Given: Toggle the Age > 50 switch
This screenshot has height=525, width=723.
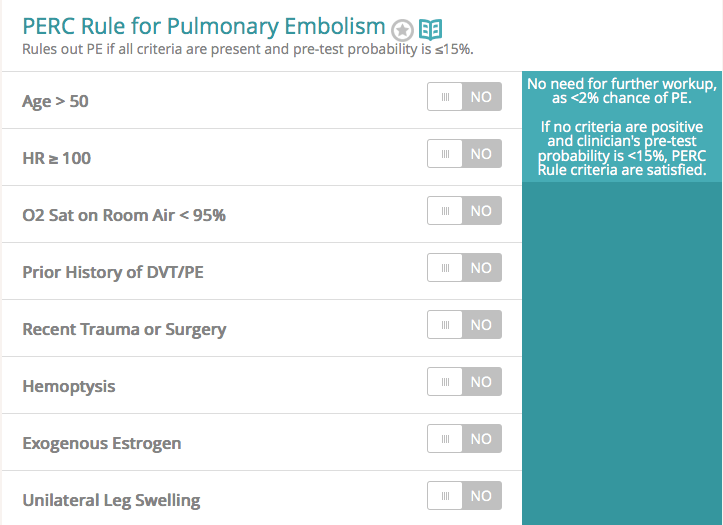Looking at the screenshot, I should click(464, 97).
